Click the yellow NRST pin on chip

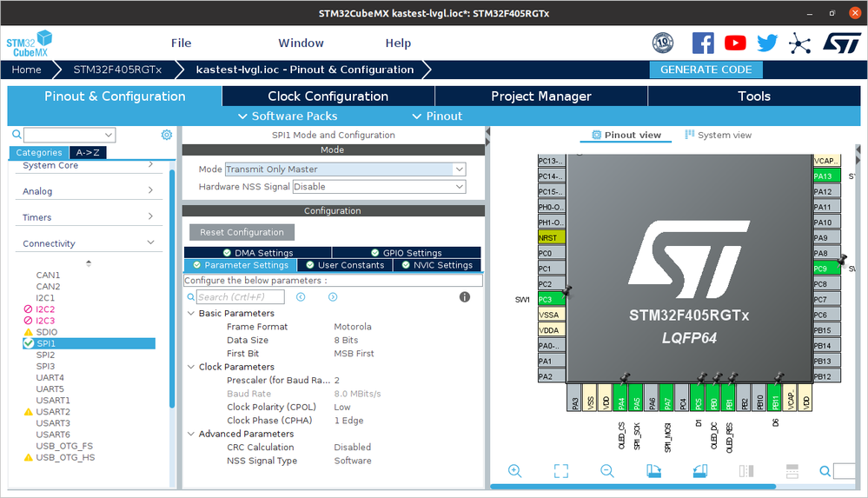point(552,237)
